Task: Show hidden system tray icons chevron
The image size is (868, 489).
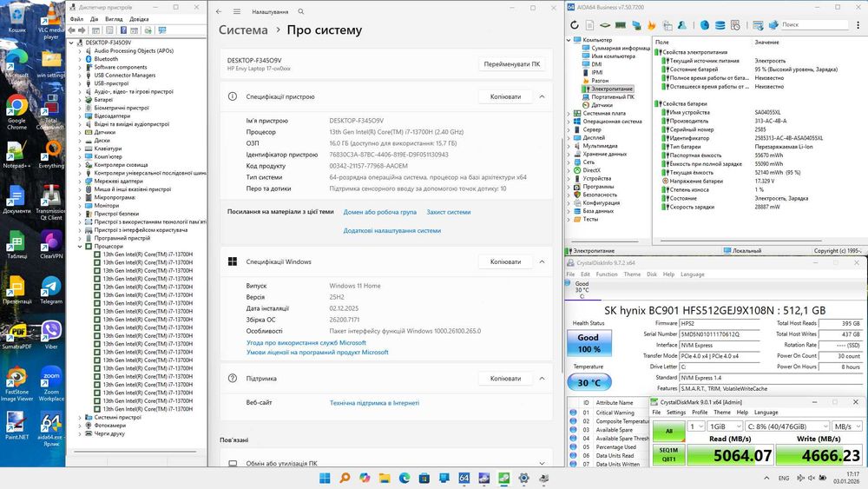Action: (766, 478)
